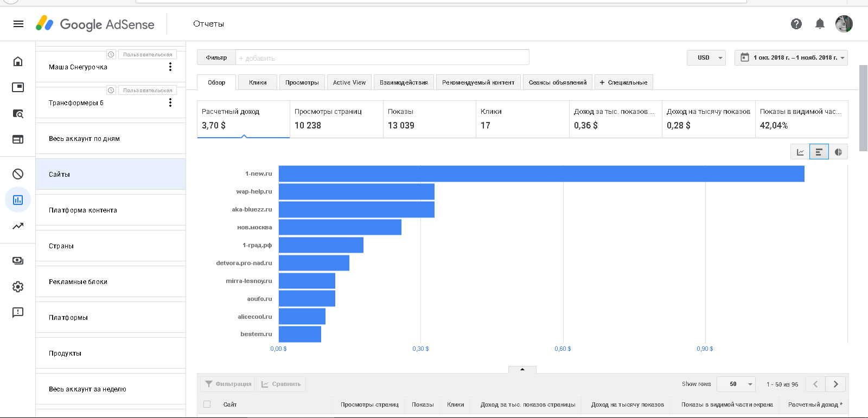Open options for Трансформеры 6 report
This screenshot has height=418, width=868.
click(x=170, y=102)
